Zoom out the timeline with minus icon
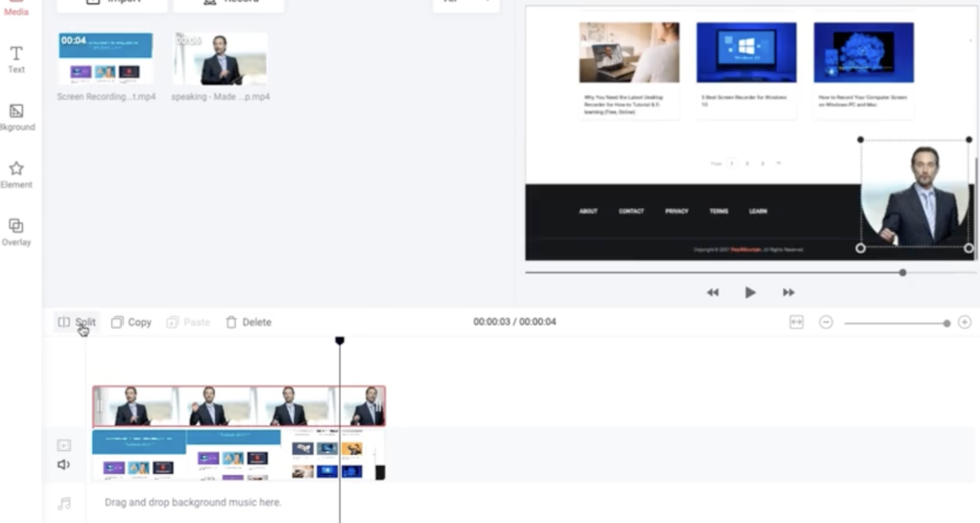980x523 pixels. pos(826,322)
